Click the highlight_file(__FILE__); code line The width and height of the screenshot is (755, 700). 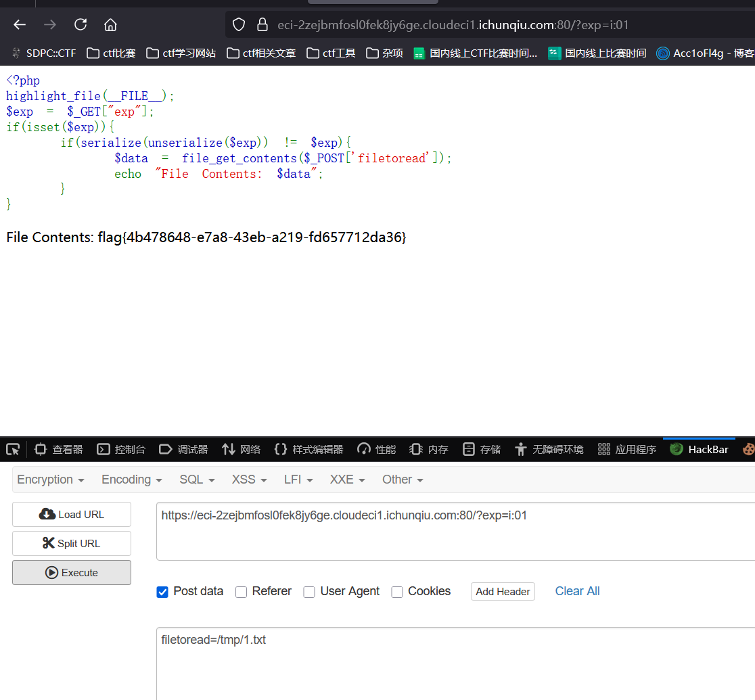pos(90,96)
